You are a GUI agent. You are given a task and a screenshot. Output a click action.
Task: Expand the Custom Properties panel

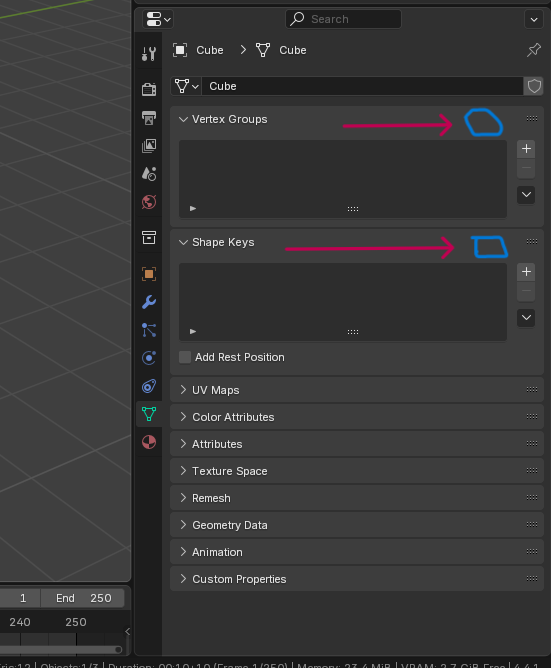pyautogui.click(x=183, y=579)
